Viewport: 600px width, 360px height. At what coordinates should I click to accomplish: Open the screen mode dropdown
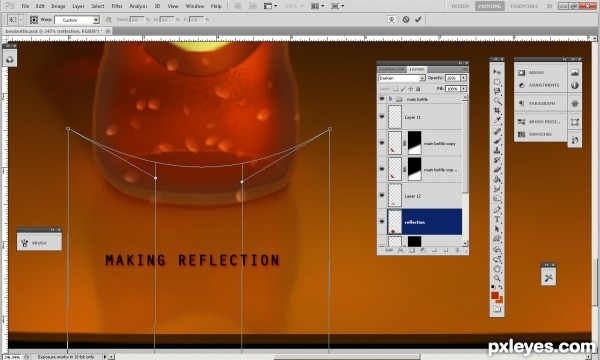click(338, 6)
